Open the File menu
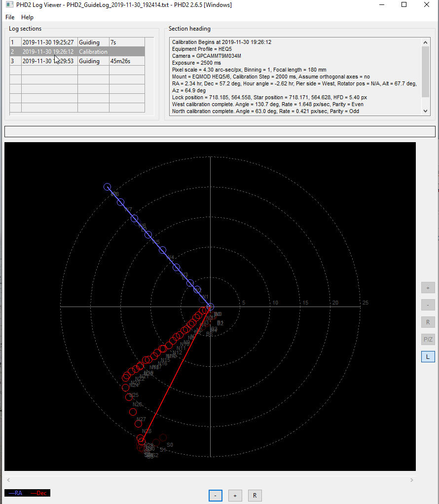Screen dimensions: 439x504 10,17
